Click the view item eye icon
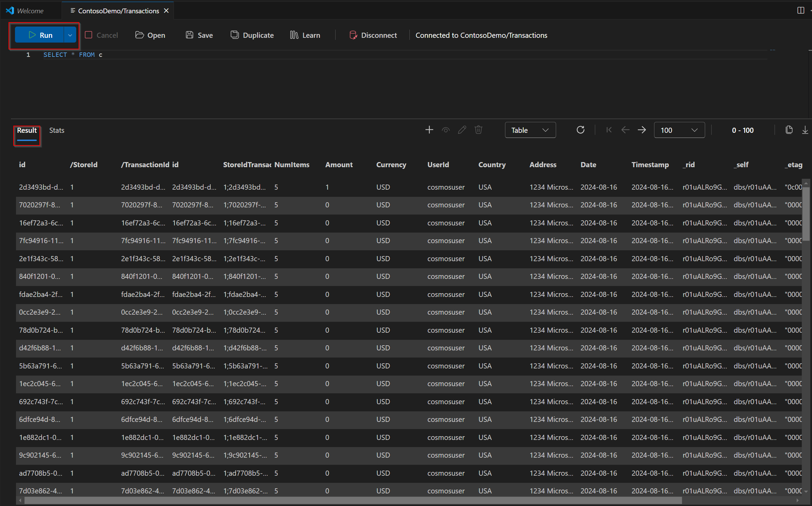The image size is (812, 506). click(x=445, y=130)
